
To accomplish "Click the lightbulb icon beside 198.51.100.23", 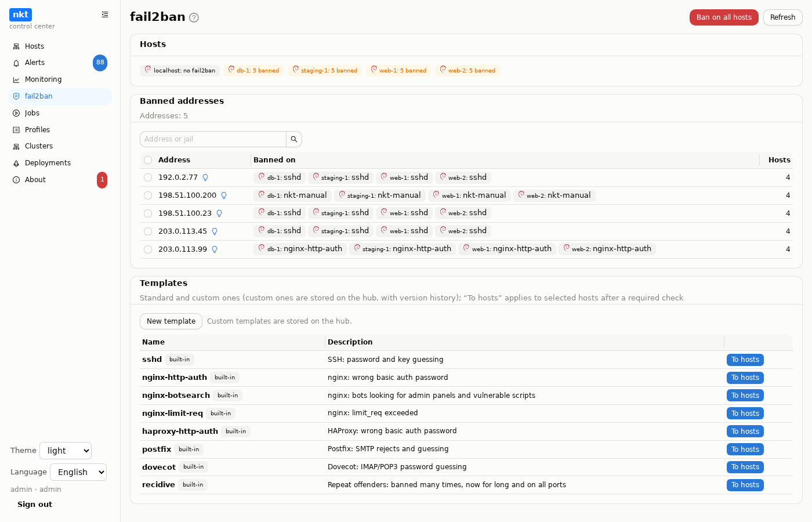I will coord(219,213).
